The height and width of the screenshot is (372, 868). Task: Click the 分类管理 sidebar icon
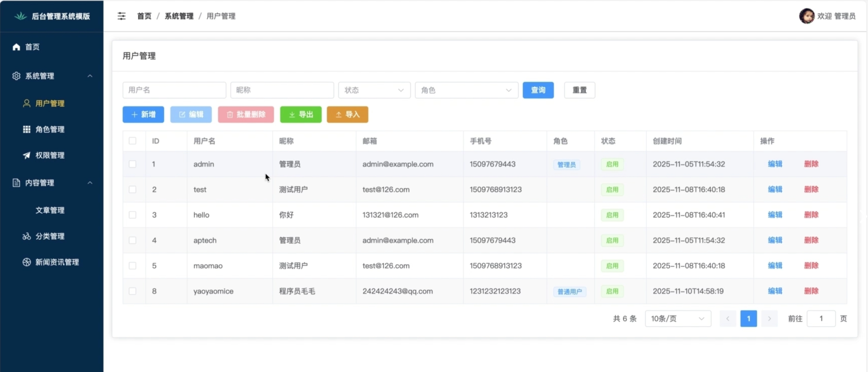pos(27,236)
